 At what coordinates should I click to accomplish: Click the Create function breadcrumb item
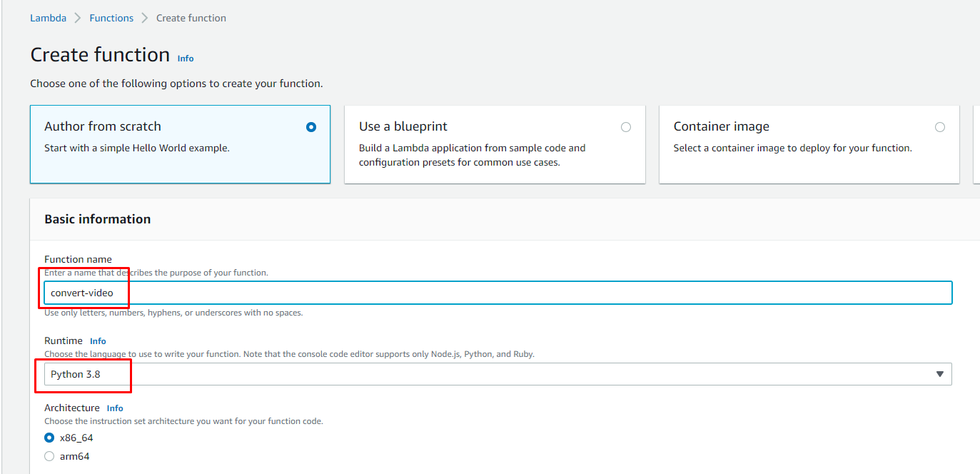[x=191, y=19]
